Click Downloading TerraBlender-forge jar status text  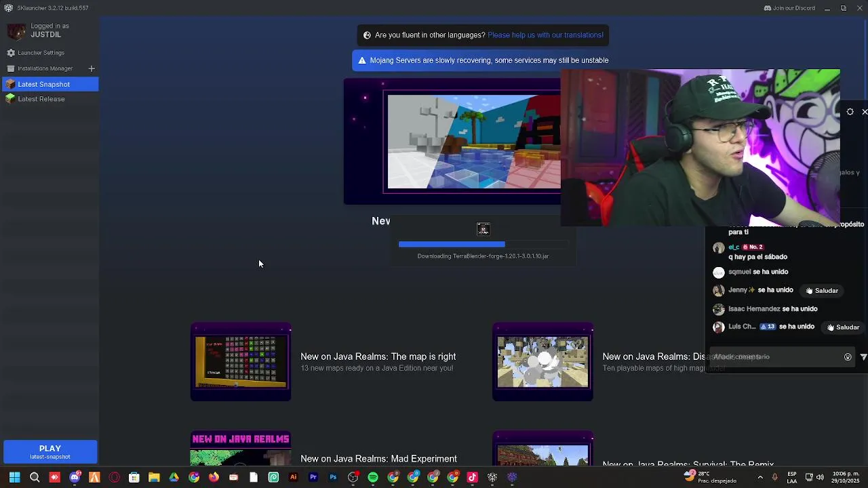click(483, 256)
